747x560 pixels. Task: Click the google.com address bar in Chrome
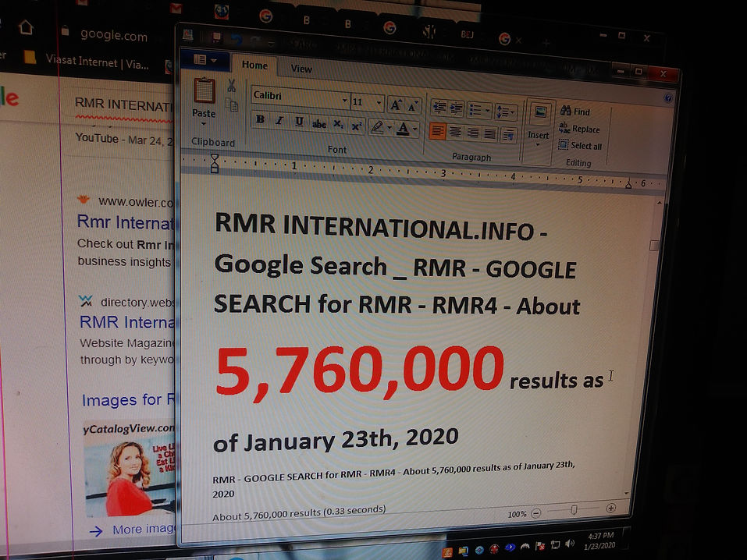[114, 35]
